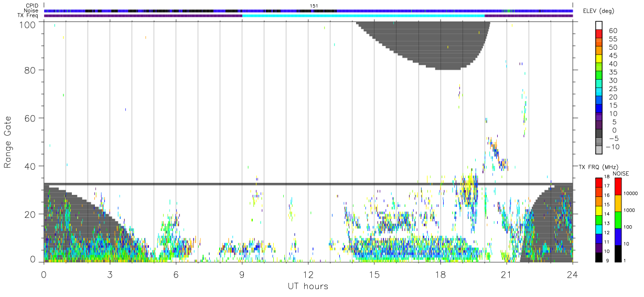The image size is (644, 297).
Task: Click the 'NOISE' legend title above color bar
Action: [x=621, y=173]
